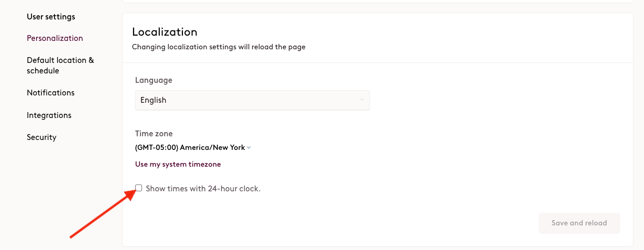Open User settings in the sidebar
The height and width of the screenshot is (250, 644).
click(x=51, y=17)
